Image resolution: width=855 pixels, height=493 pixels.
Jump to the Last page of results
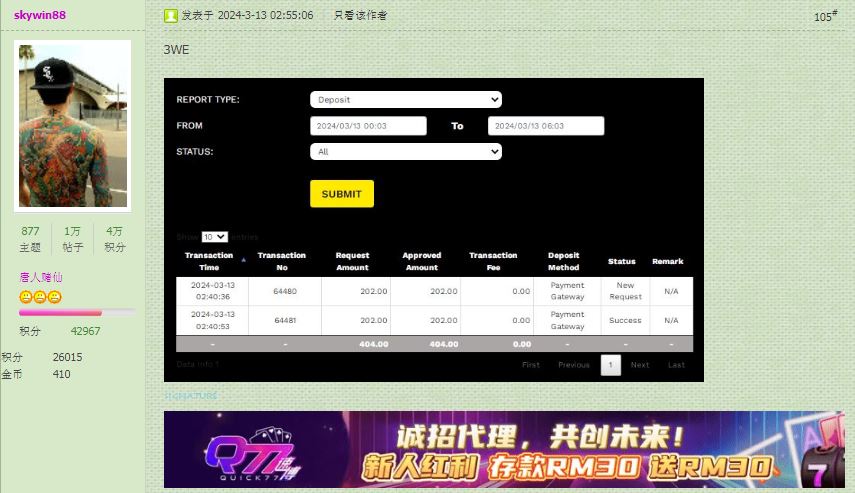pyautogui.click(x=677, y=365)
